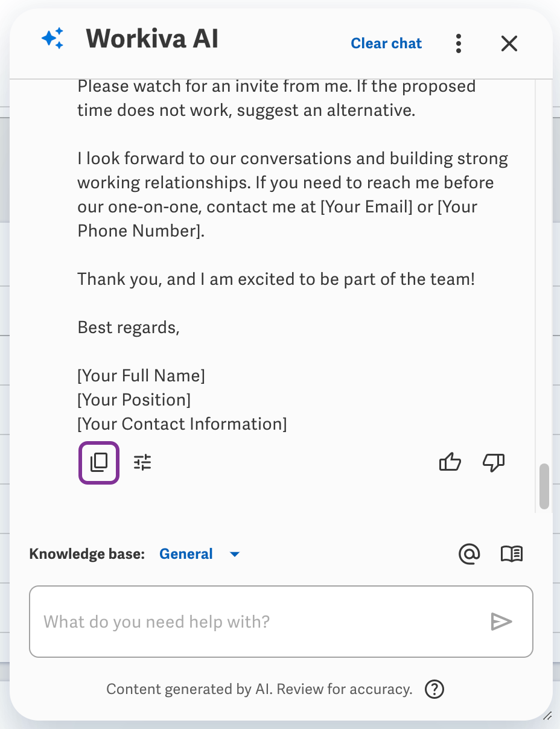
Task: Close the Workiva AI panel
Action: [509, 43]
